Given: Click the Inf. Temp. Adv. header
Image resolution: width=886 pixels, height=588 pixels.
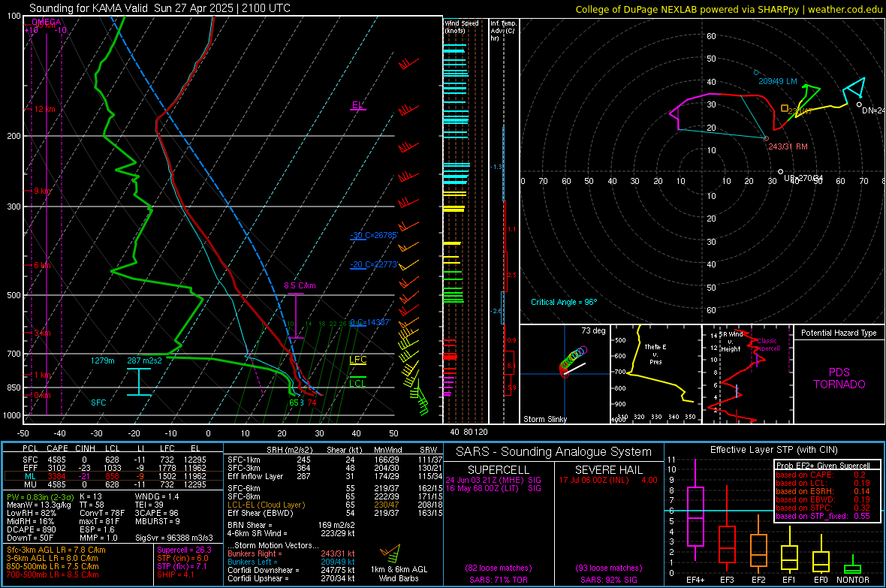Looking at the screenshot, I should point(503,31).
